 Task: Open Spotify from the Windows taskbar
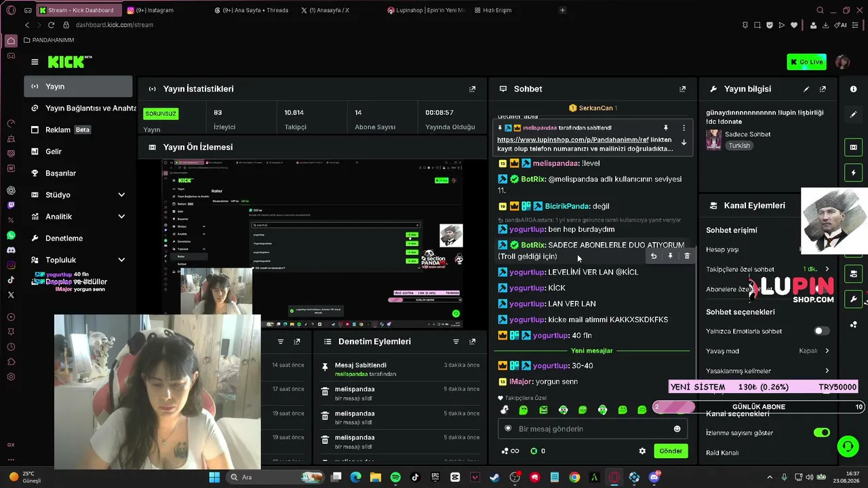[395, 477]
